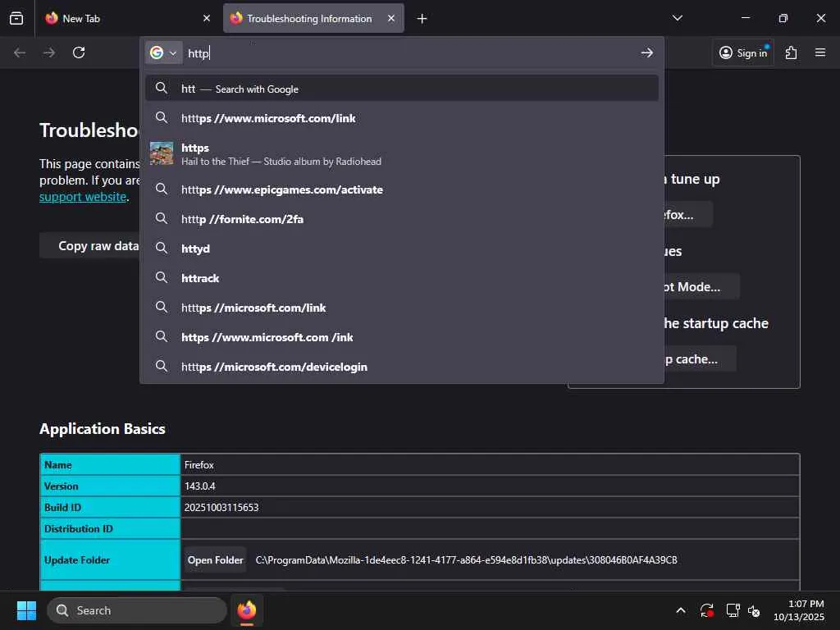Viewport: 840px width, 630px height.
Task: Go back one page
Action: click(20, 52)
